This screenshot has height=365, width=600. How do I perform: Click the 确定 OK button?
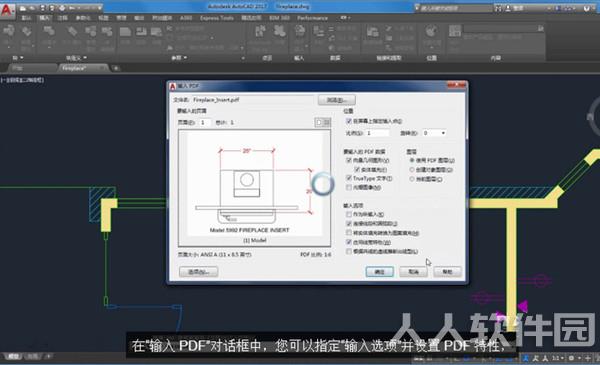[x=379, y=272]
